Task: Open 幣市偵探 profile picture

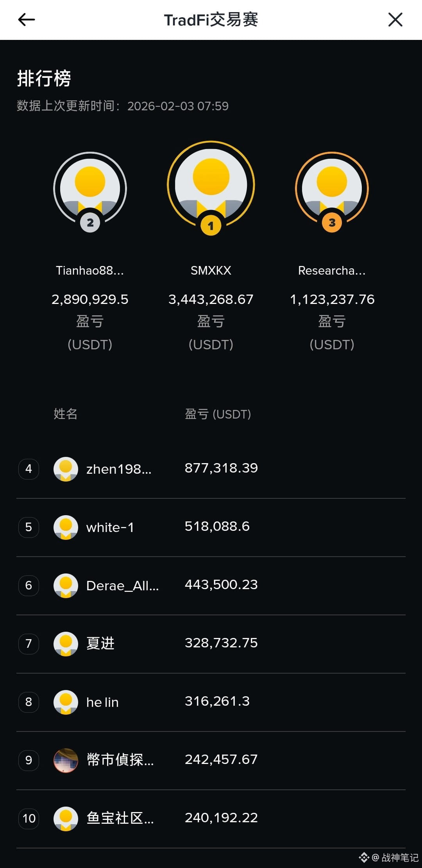Action: pos(66,760)
